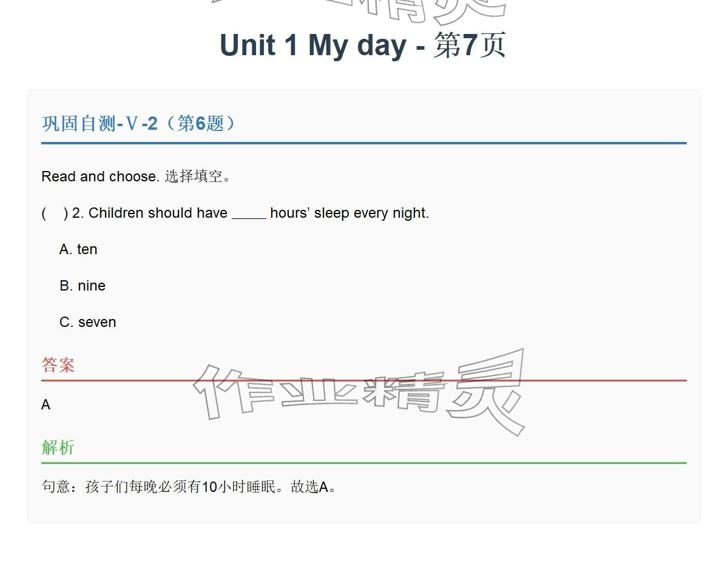Click the green divider under 解析
Screen dimensions: 728x578
[364, 463]
